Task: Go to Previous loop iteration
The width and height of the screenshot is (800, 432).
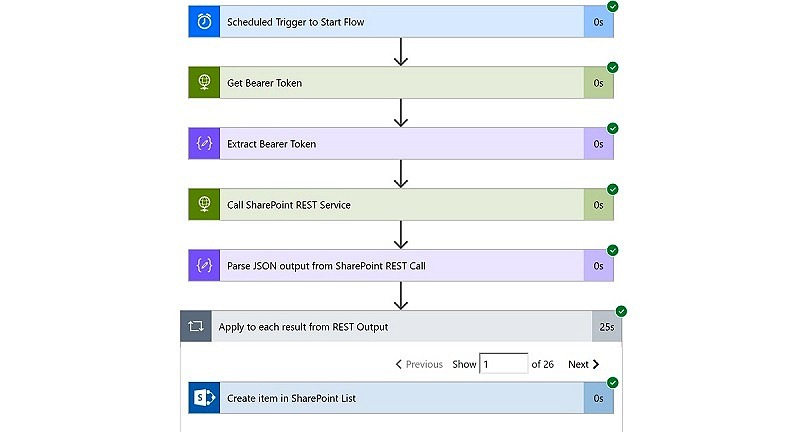Action: point(419,364)
